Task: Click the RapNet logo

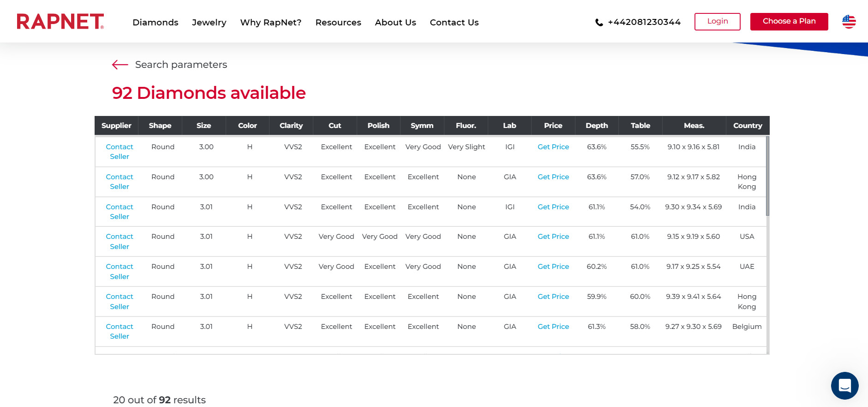Action: point(60,22)
